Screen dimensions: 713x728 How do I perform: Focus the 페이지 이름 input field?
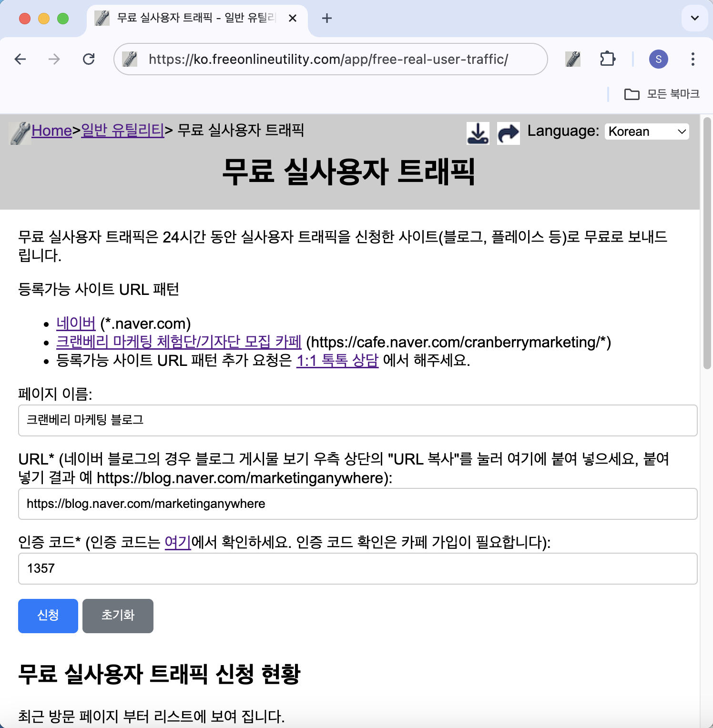coord(358,420)
